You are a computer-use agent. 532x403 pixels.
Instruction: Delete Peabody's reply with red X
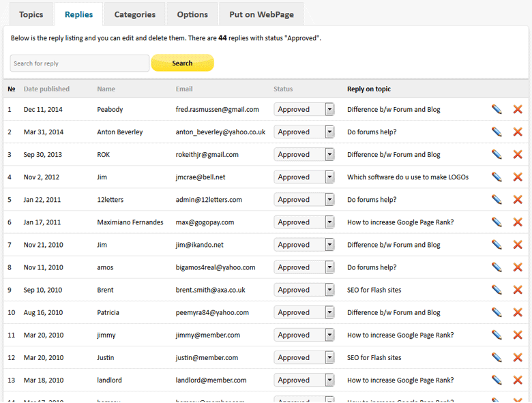(518, 109)
